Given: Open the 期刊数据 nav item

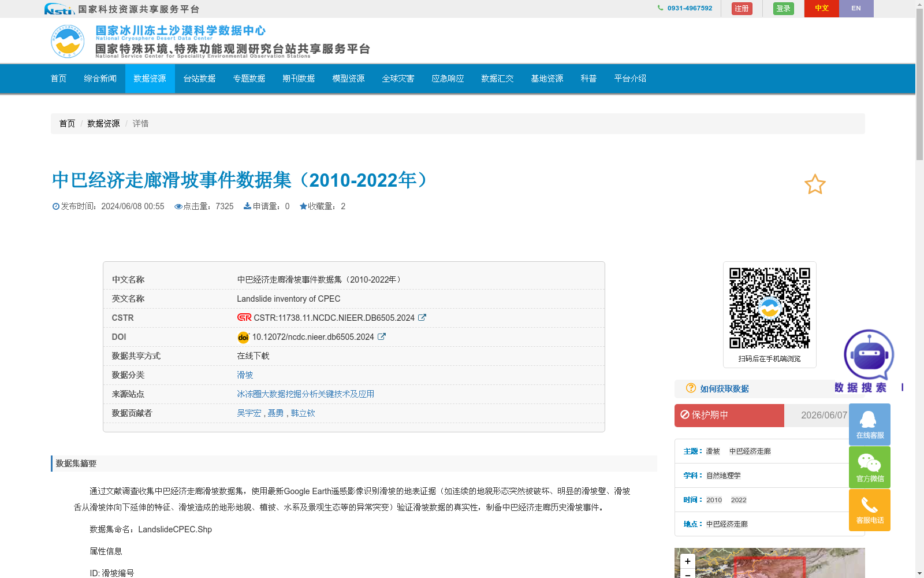Looking at the screenshot, I should click(x=299, y=79).
